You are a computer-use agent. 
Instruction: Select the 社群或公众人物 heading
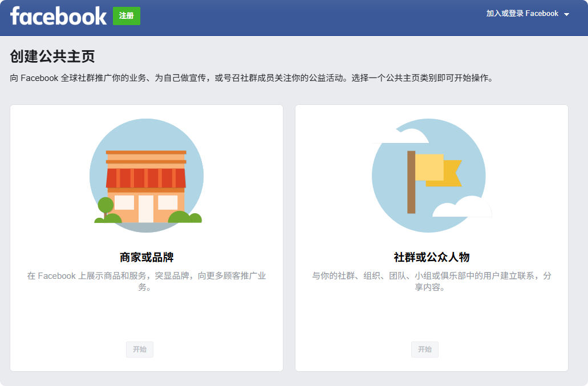click(x=432, y=258)
